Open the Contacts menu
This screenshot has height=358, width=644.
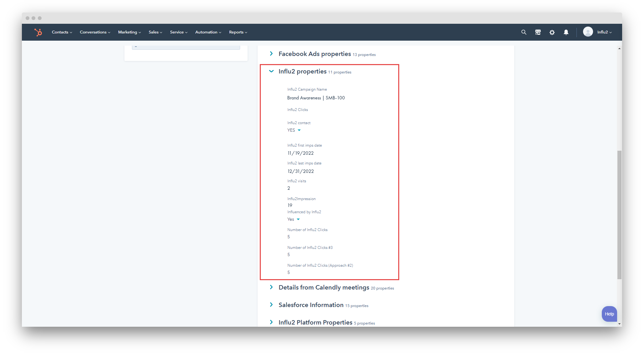click(62, 32)
